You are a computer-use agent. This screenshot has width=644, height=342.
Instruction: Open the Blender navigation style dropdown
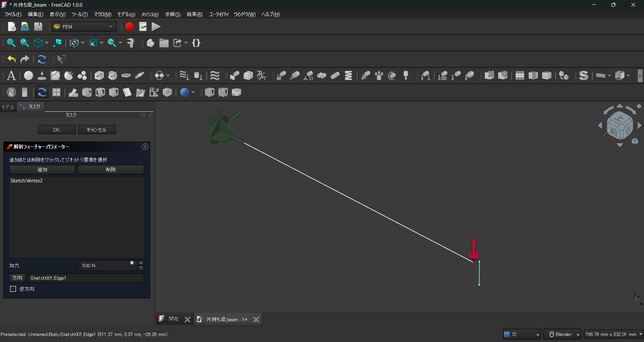(x=562, y=334)
